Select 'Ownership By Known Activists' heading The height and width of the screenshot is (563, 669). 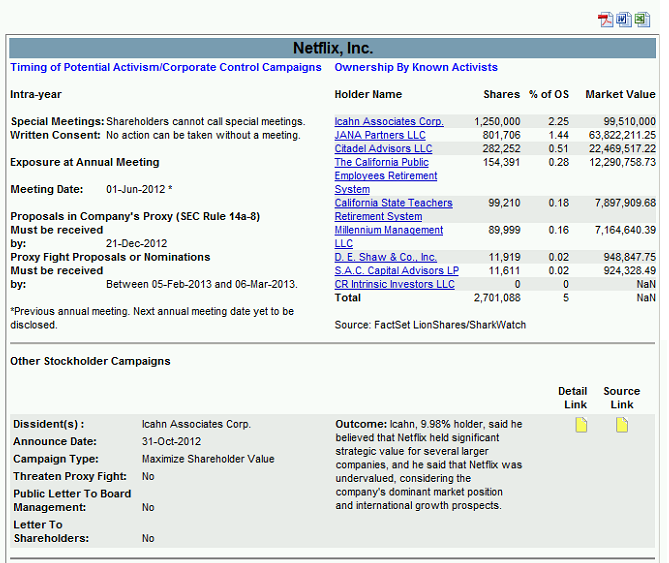point(416,67)
